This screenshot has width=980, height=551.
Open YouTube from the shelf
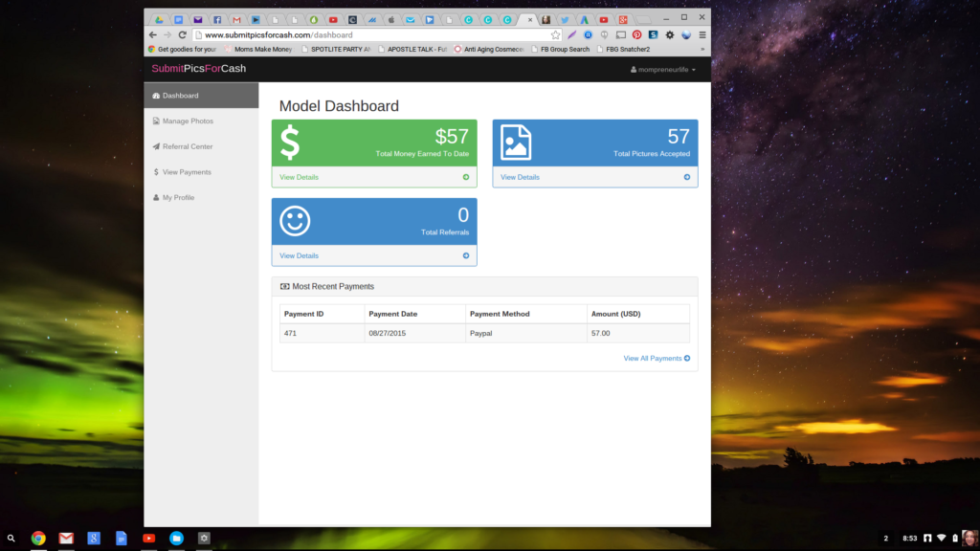148,538
